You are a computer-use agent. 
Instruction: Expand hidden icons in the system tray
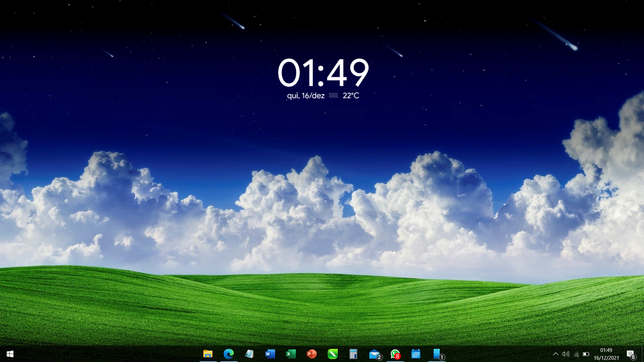[x=556, y=354]
